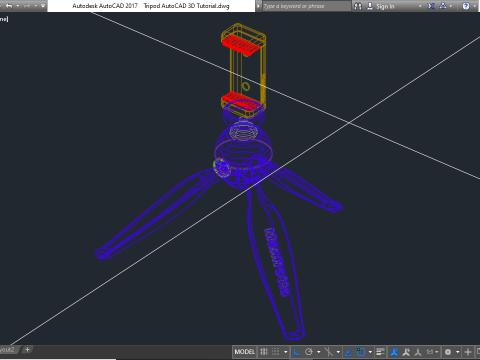Select the multicolored knob on the ball head
480x360 pixels.
222,167
